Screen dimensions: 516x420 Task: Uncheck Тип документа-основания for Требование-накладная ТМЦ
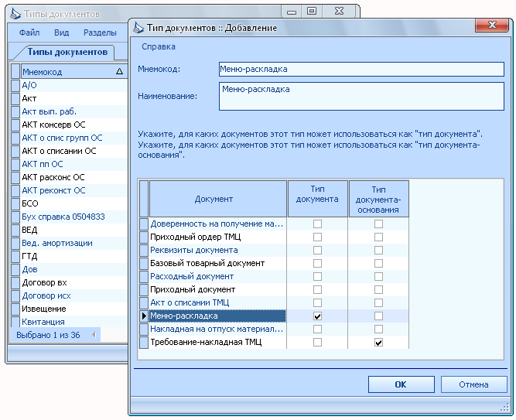[x=378, y=343]
